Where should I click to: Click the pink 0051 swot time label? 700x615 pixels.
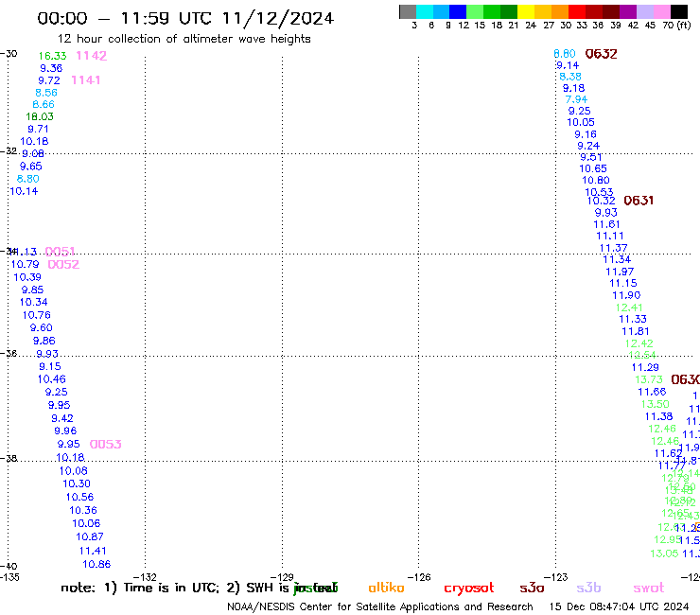click(60, 251)
